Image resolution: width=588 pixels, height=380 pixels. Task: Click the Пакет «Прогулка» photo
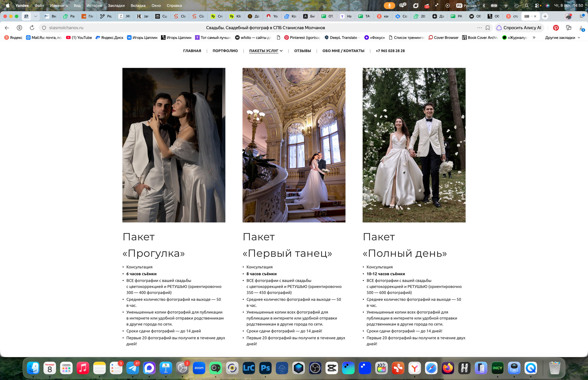point(174,145)
